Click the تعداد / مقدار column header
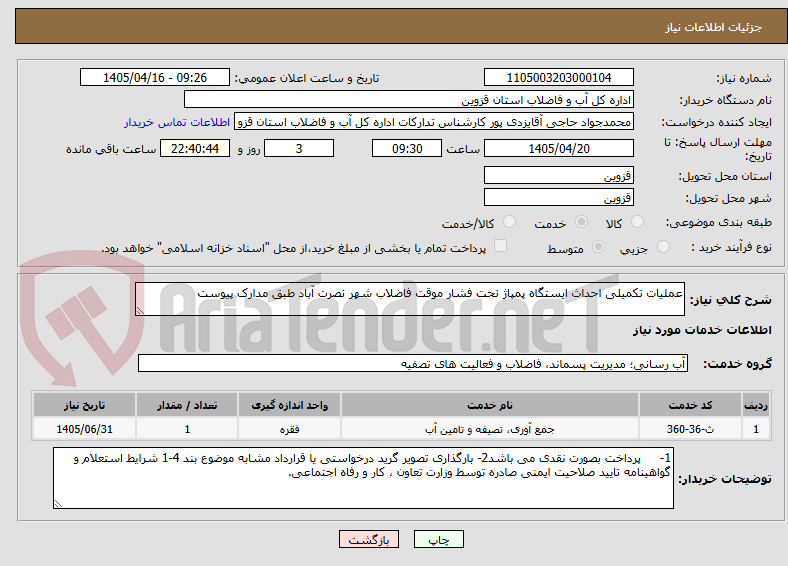The height and width of the screenshot is (566, 788). [x=187, y=405]
